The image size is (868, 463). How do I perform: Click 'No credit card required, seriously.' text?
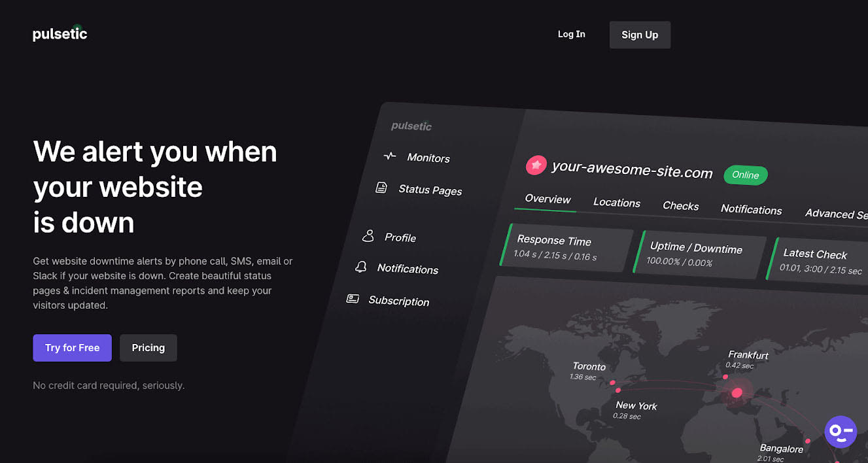click(109, 385)
